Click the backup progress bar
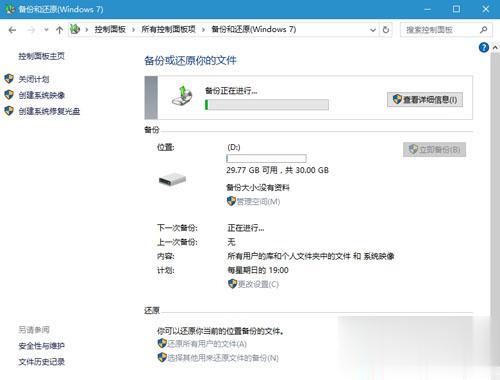The image size is (500, 380). tap(267, 105)
